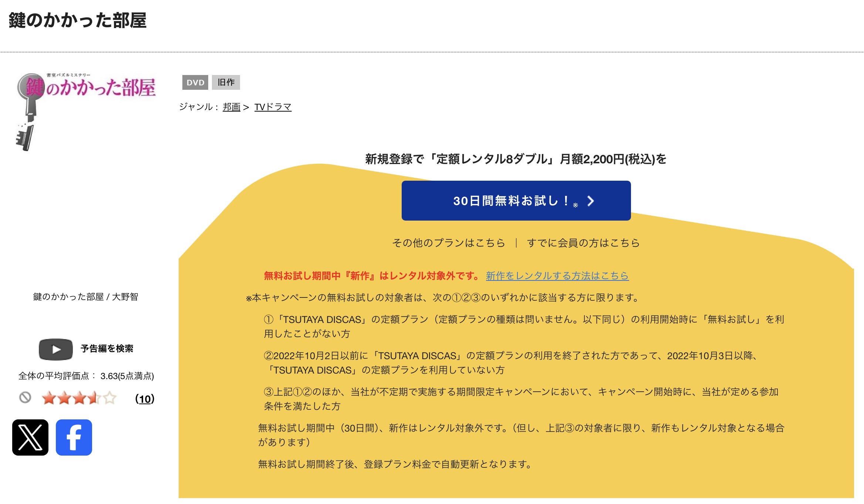
Task: Share on Facebook icon
Action: coord(74,437)
